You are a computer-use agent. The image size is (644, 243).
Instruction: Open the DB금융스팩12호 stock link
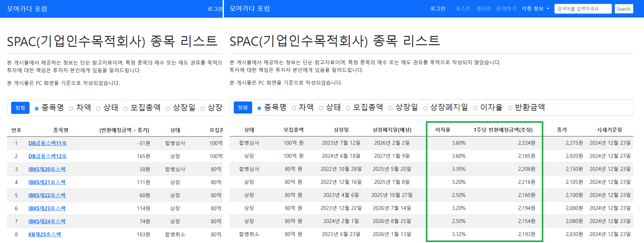47,156
